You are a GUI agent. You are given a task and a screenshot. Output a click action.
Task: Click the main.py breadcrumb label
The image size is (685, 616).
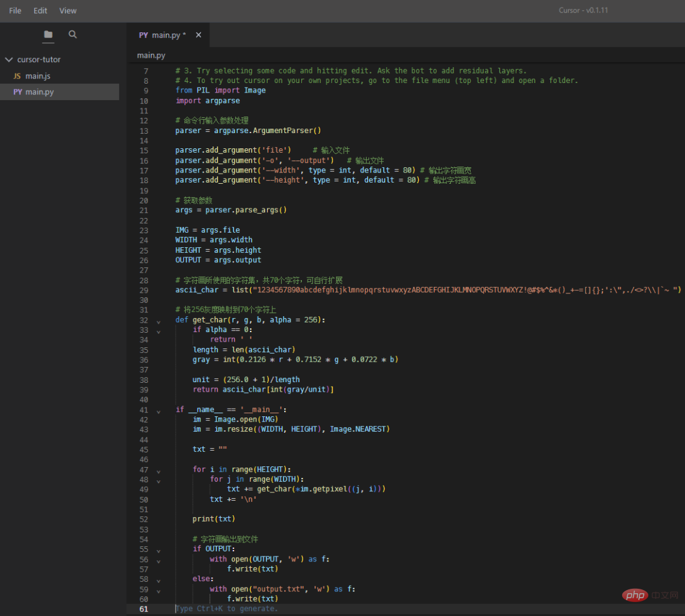coord(151,55)
